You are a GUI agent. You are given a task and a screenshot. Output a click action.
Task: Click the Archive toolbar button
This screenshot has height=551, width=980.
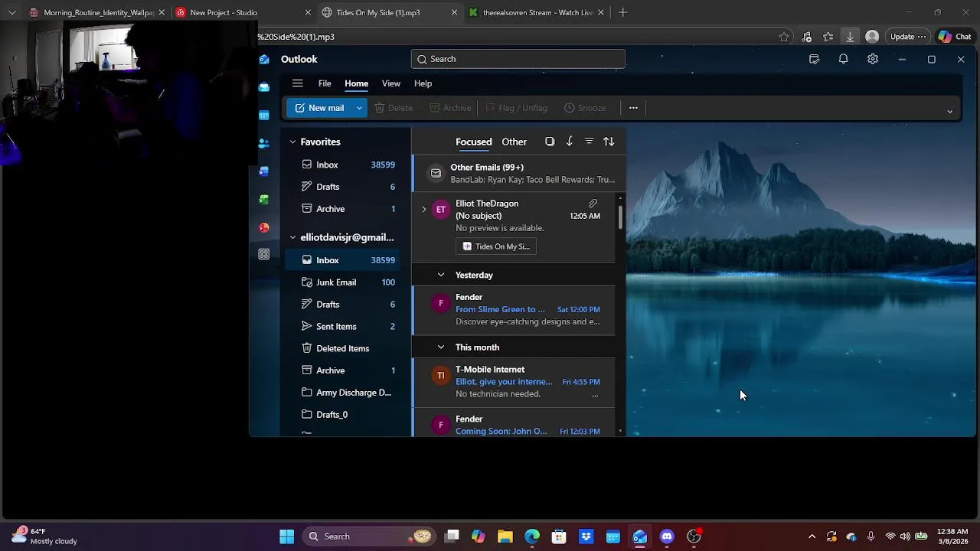(x=450, y=108)
